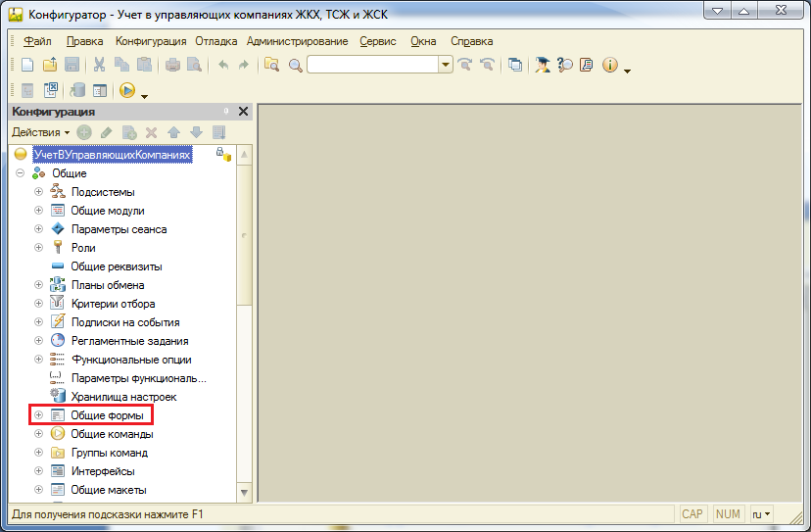Expand the Общие формы node
811x532 pixels.
pos(39,415)
